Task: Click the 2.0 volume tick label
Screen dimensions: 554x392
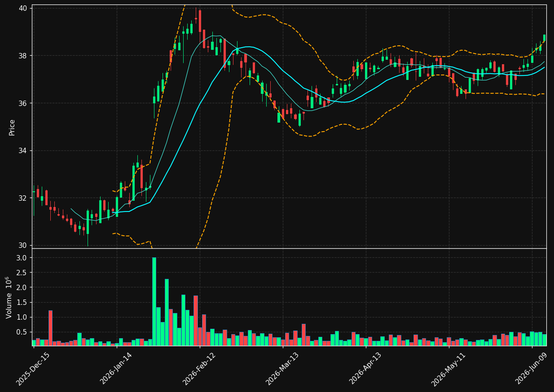Action: point(22,287)
